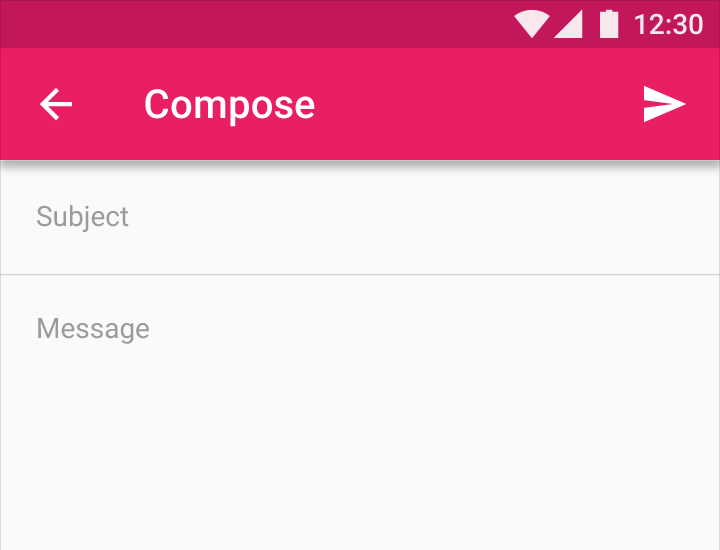720x550 pixels.
Task: Click pink app bar between title and send
Action: coord(480,104)
